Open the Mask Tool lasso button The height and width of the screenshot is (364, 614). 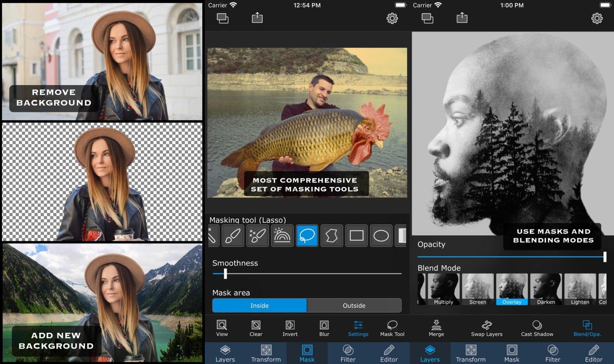tap(393, 328)
